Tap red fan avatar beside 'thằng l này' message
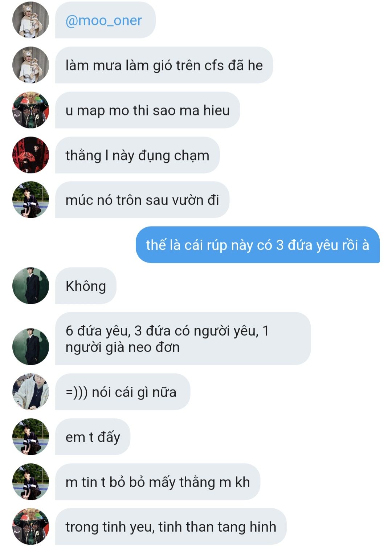Viewport: 392px width, 549px height. (30, 155)
